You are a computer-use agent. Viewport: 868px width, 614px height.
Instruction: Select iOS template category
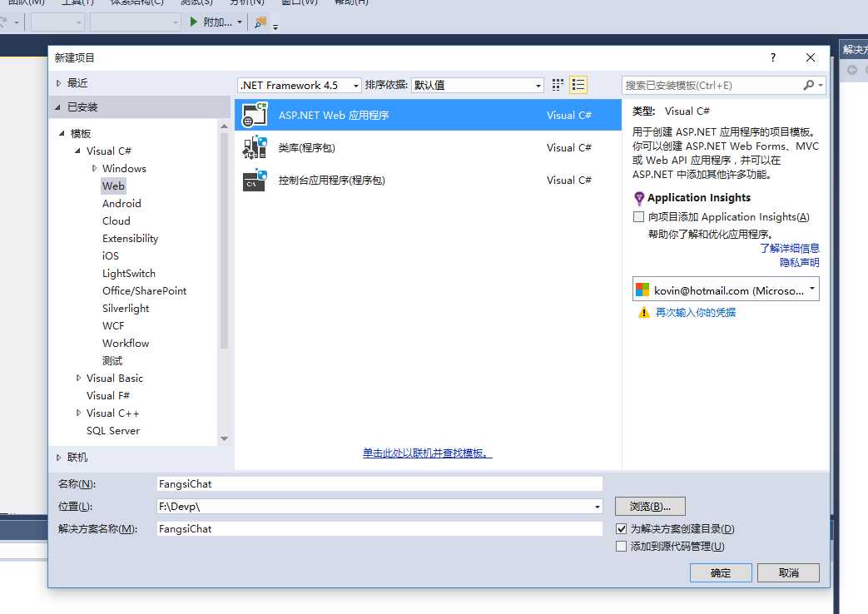click(x=110, y=255)
